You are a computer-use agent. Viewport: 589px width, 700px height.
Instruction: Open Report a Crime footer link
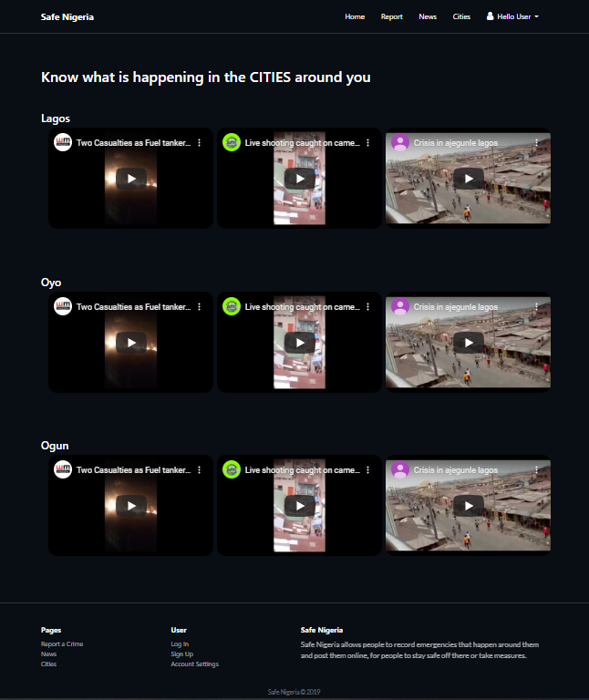(62, 643)
